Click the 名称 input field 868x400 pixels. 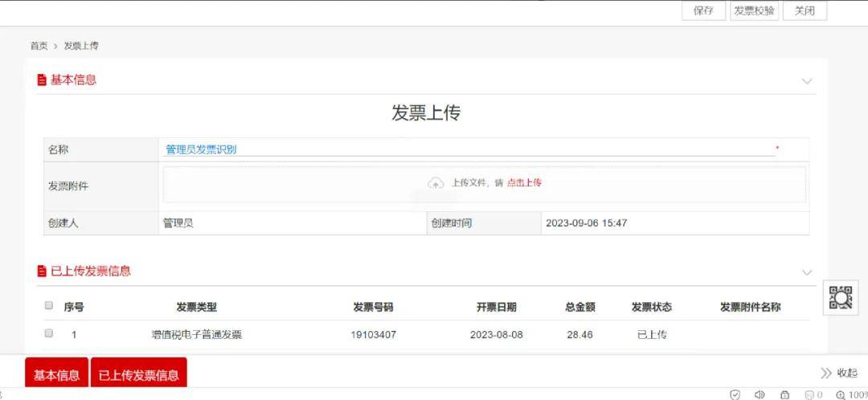[x=466, y=149]
